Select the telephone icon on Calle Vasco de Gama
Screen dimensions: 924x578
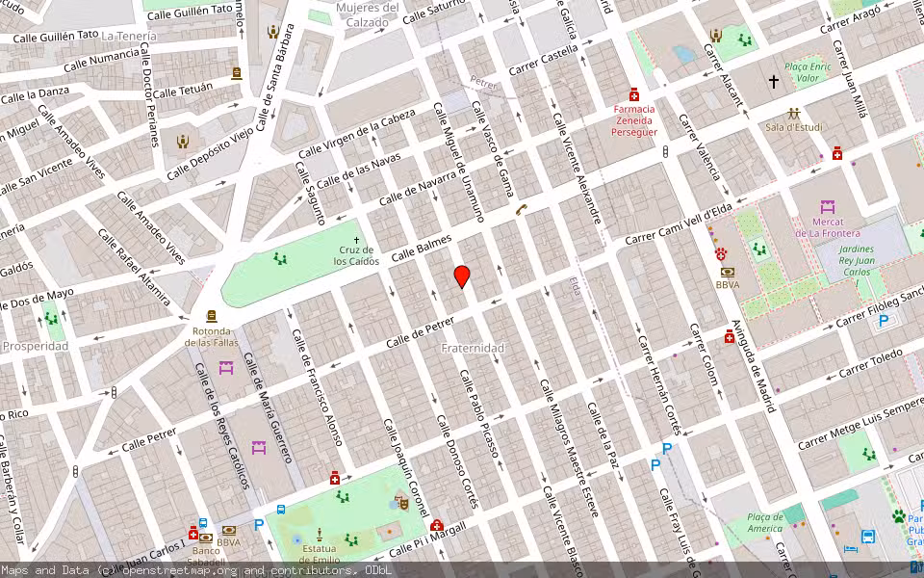click(x=521, y=209)
